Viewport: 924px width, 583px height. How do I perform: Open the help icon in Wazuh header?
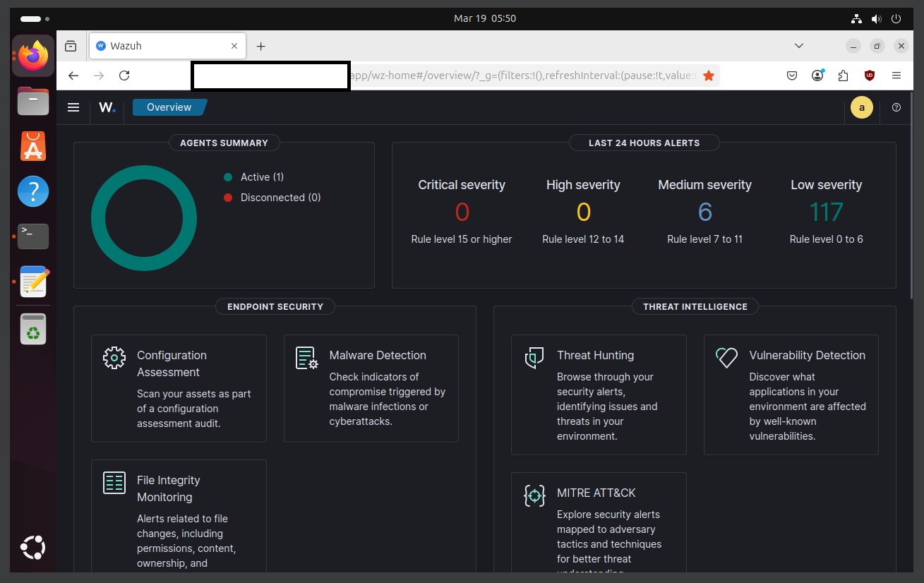coord(896,107)
